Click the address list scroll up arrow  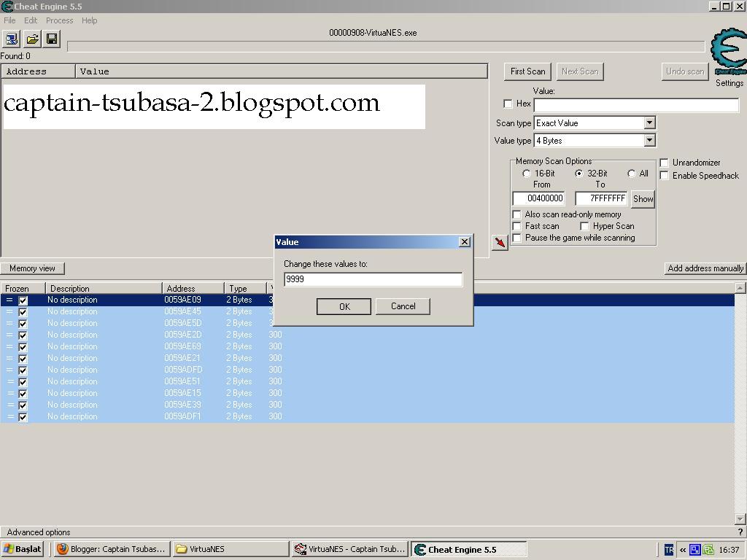[740, 287]
